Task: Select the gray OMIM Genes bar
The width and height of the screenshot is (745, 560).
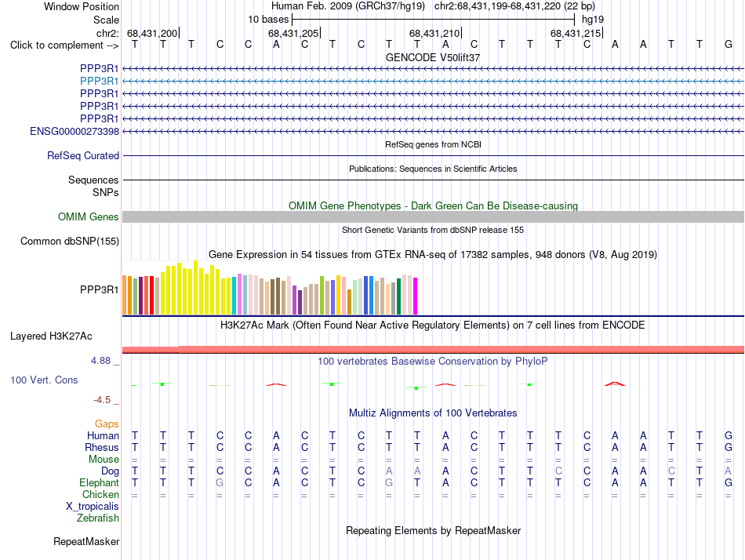Action: click(433, 216)
